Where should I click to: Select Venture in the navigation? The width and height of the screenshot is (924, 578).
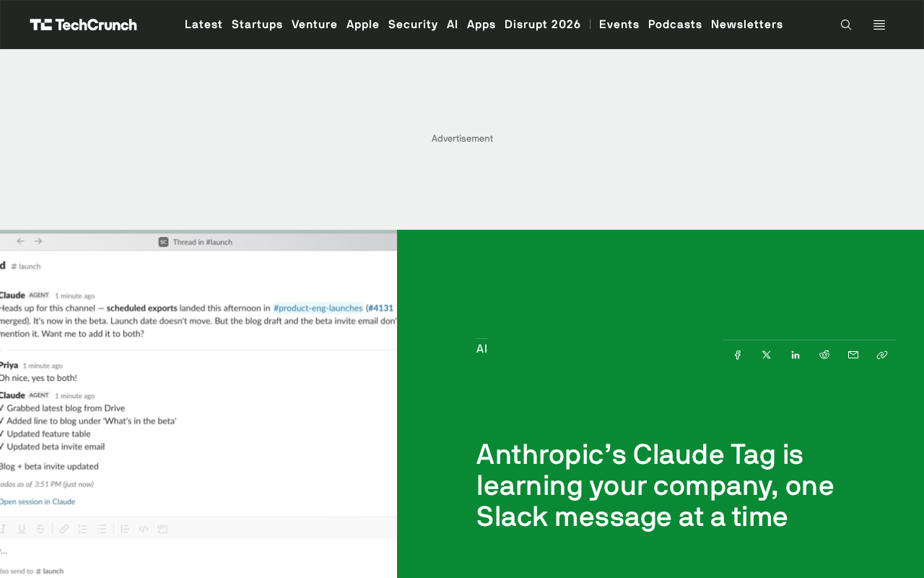(315, 25)
